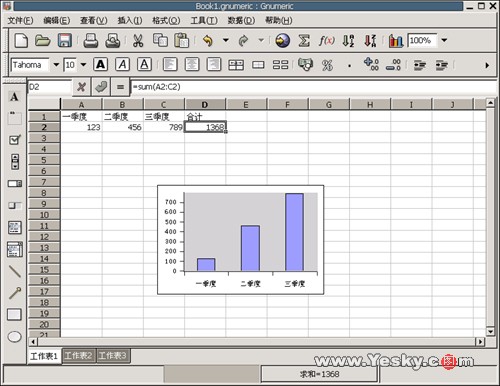This screenshot has width=500, height=386.
Task: Open the font size dropdown arrow
Action: click(83, 64)
